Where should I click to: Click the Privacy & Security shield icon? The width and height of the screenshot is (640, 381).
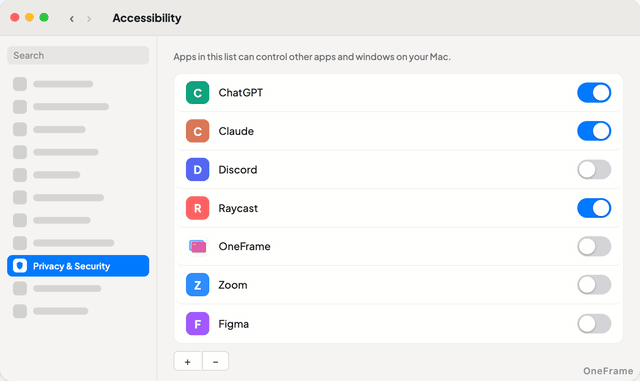(20, 266)
